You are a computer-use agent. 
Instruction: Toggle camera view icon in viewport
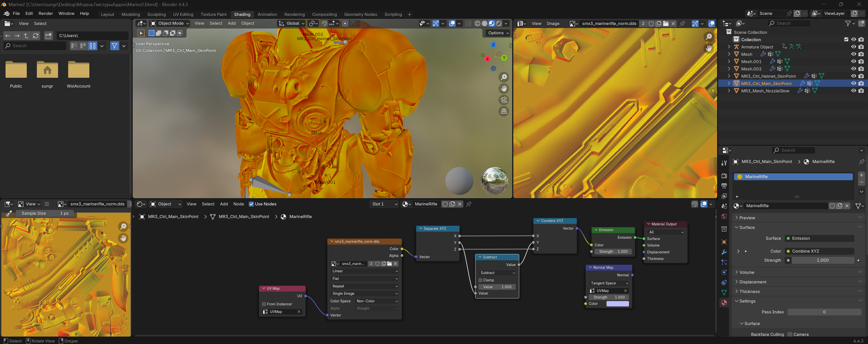click(x=504, y=100)
